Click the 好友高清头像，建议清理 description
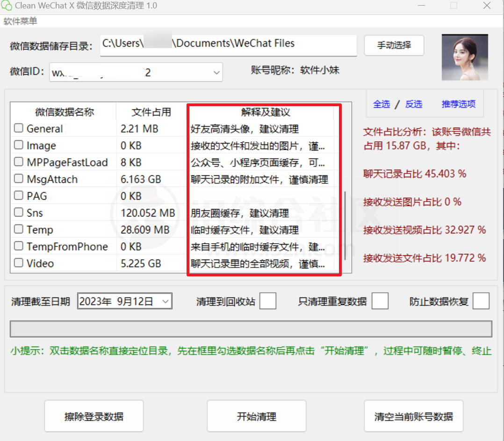504x441 pixels. pyautogui.click(x=245, y=129)
